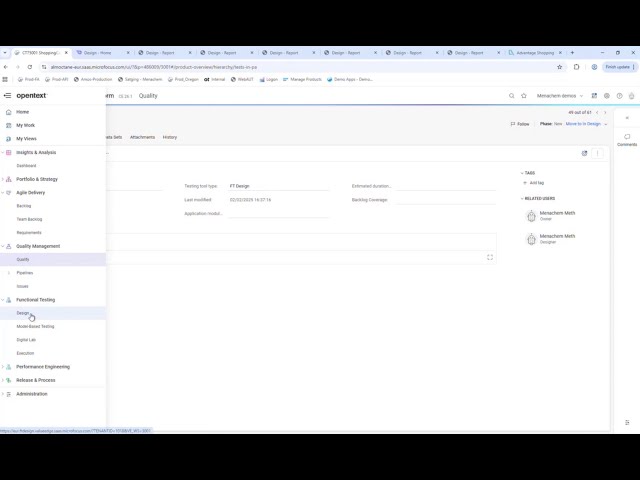This screenshot has width=640, height=480.
Task: Expand description editor to full screen
Action: click(490, 257)
